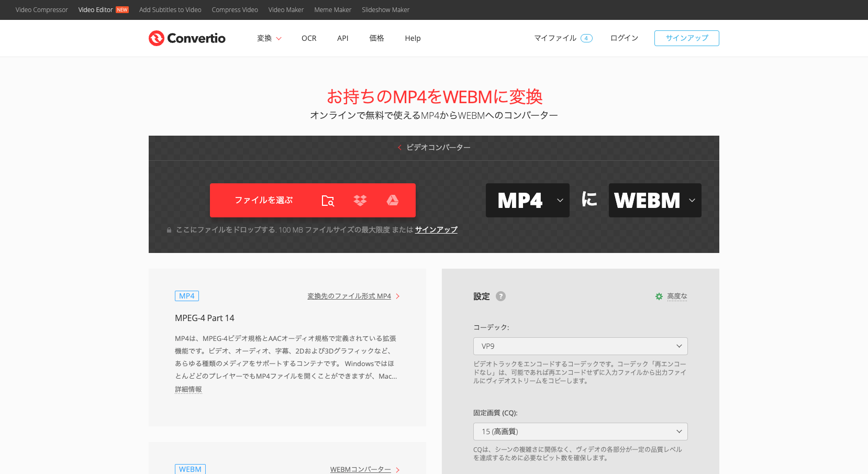
Task: Click the MP4 format tag label
Action: (x=187, y=296)
